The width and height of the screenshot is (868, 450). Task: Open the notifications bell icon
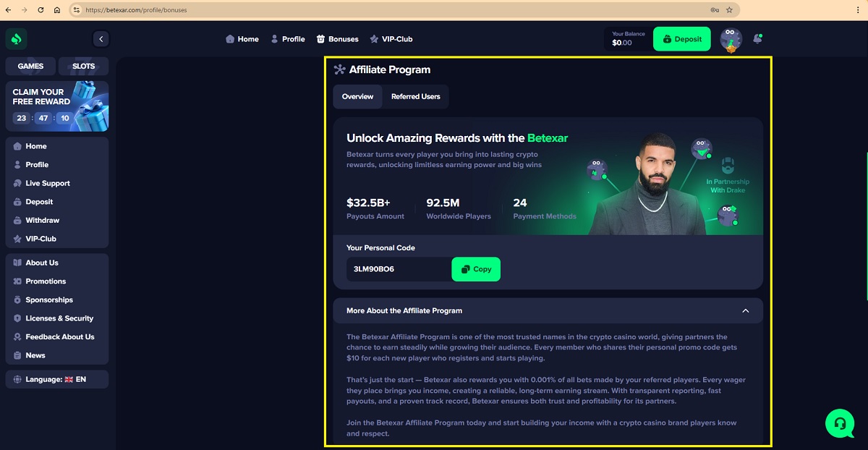(757, 38)
